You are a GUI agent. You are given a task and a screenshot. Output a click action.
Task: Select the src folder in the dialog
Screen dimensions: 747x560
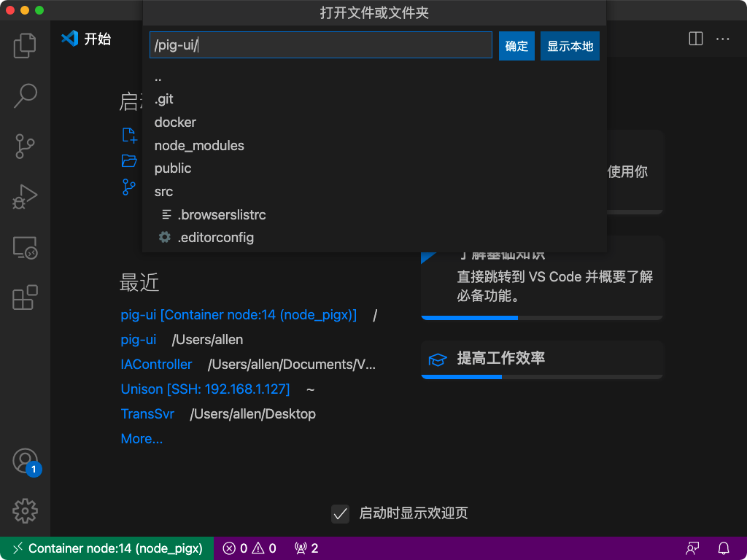click(163, 191)
